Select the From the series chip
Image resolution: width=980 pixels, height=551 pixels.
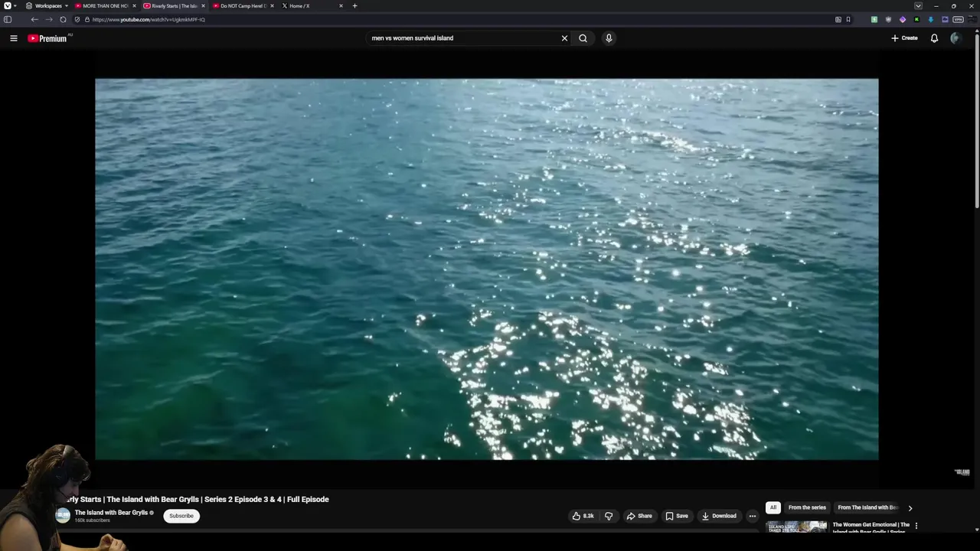[807, 507]
